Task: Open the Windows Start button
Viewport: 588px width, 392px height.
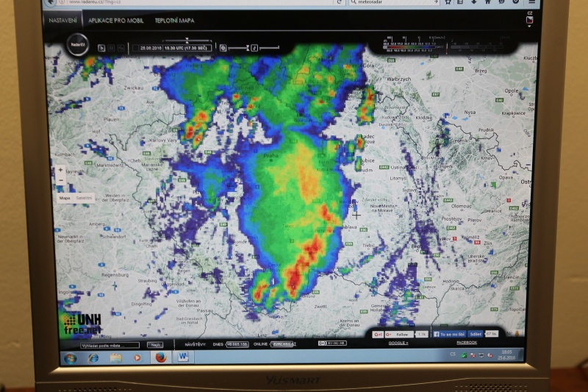Action: click(70, 358)
